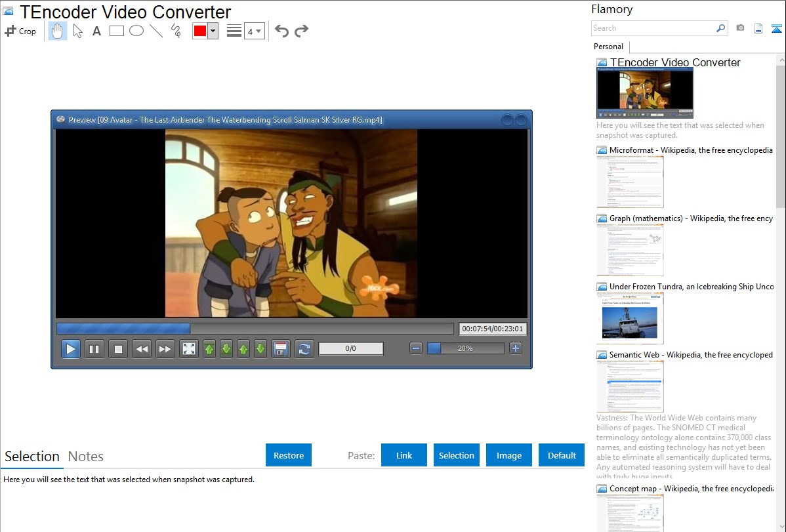
Task: Switch to the Notes tab
Action: tap(86, 457)
